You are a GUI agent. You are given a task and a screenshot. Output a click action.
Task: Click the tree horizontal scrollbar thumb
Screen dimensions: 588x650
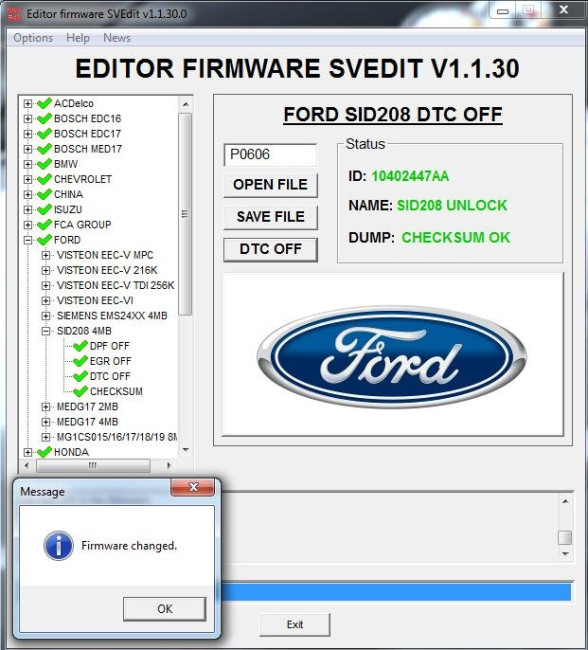tap(93, 465)
